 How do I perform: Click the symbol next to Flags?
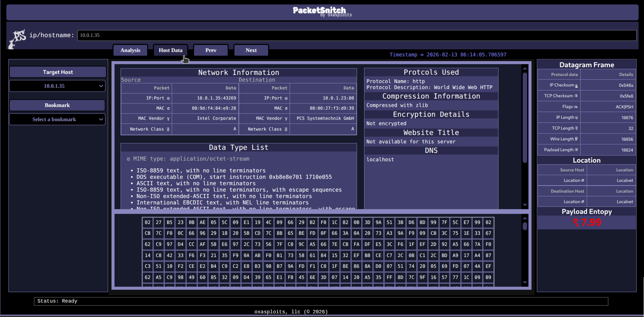[576, 107]
